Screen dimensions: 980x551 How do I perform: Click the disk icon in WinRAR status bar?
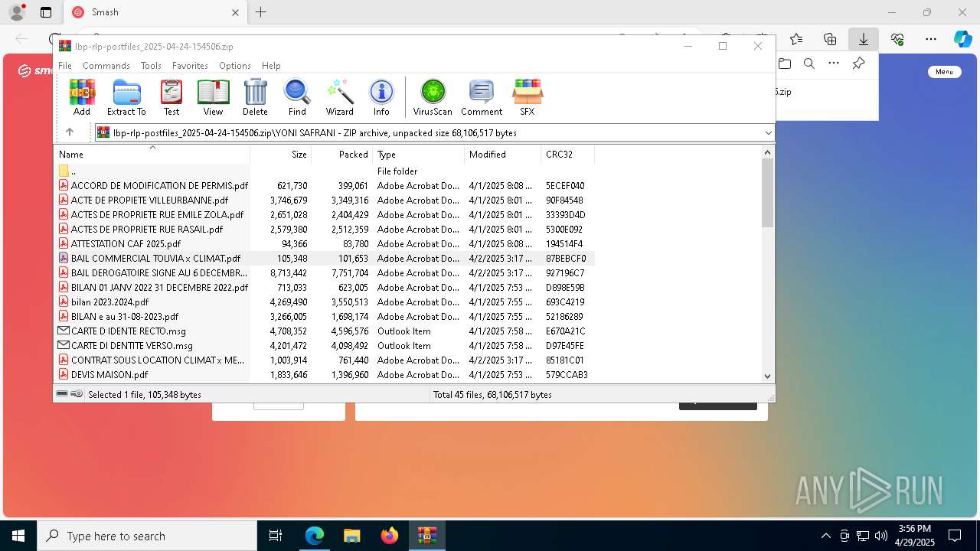63,394
